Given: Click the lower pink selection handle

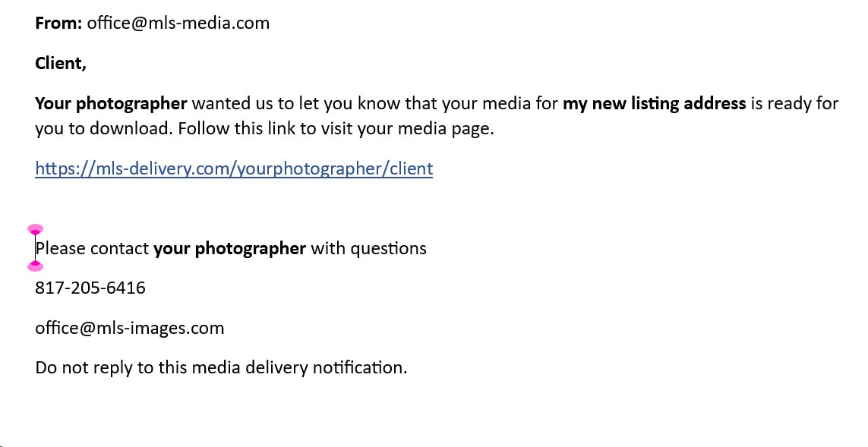Looking at the screenshot, I should tap(35, 266).
